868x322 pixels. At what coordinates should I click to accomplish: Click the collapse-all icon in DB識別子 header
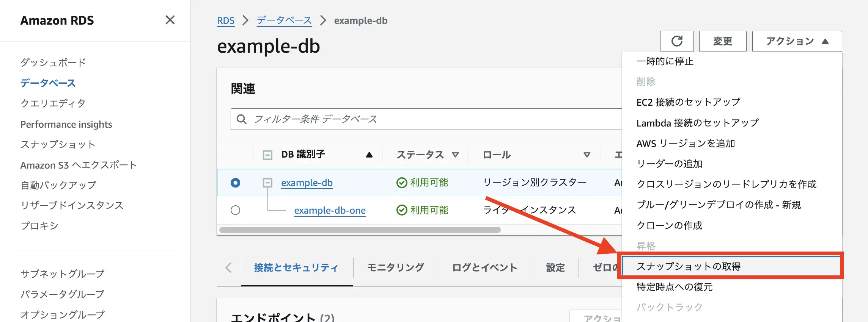(x=267, y=155)
